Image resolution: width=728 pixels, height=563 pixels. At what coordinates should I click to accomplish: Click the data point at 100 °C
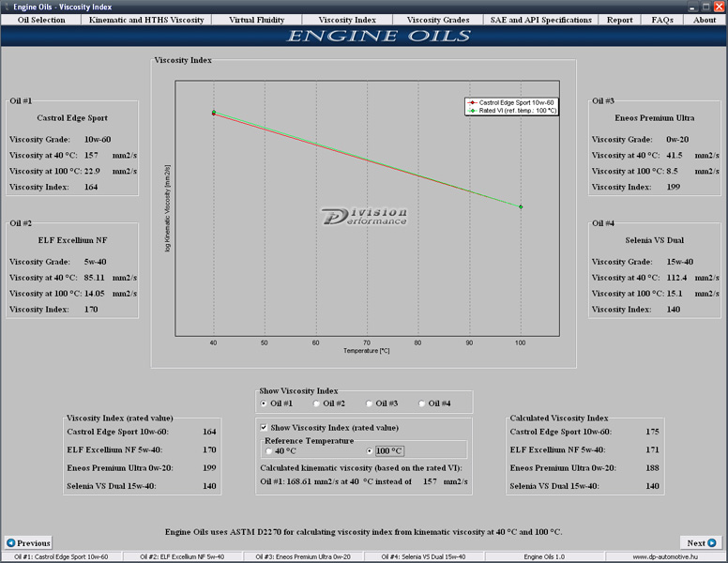521,206
